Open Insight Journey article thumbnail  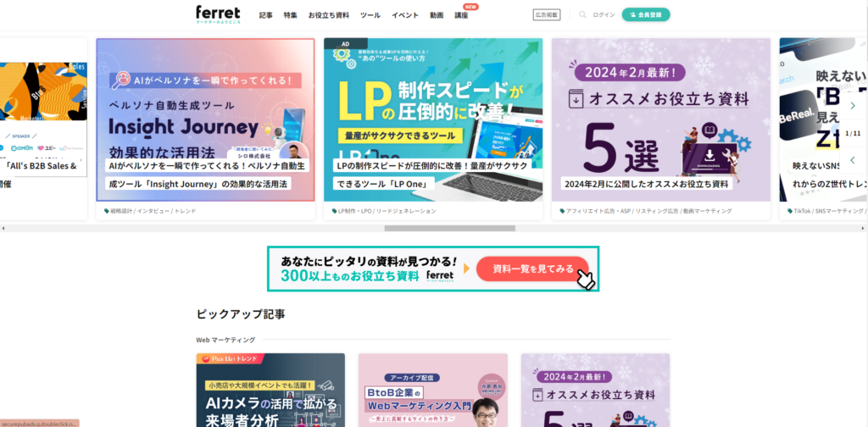click(205, 119)
